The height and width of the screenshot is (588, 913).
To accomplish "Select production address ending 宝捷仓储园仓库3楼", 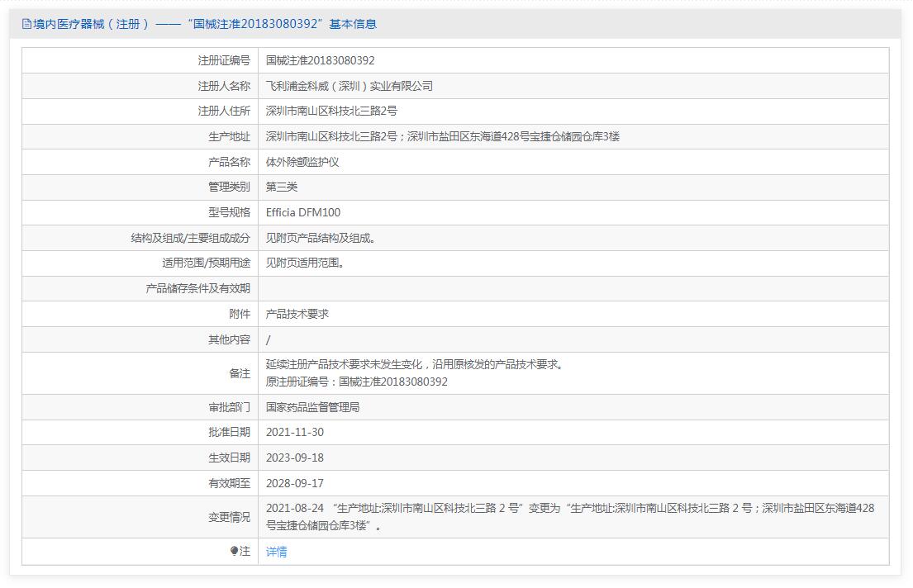I will [x=443, y=136].
